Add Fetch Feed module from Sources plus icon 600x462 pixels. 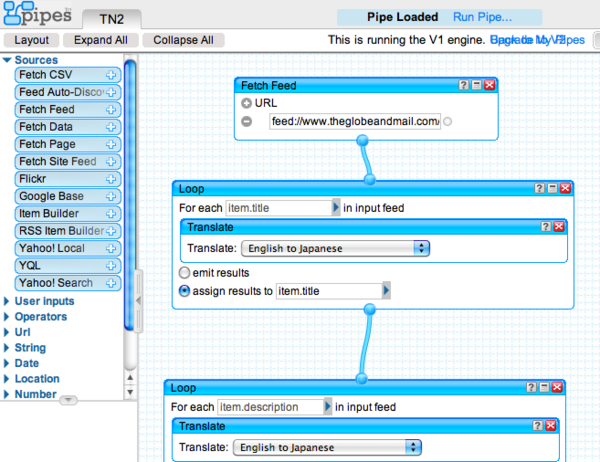(x=111, y=110)
